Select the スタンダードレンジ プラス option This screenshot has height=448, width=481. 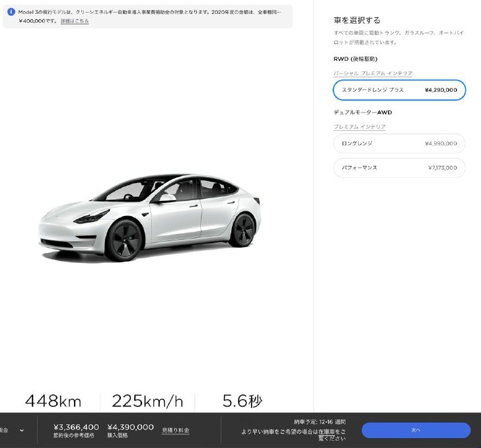click(x=399, y=90)
